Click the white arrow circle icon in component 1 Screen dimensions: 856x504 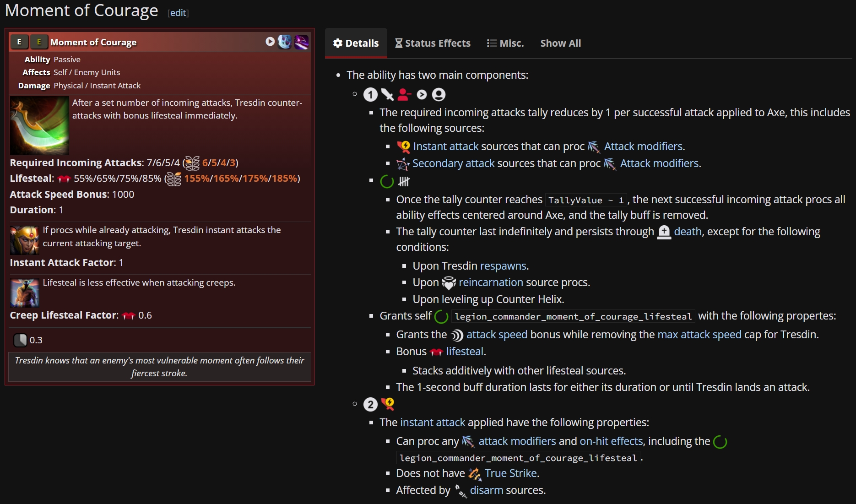pos(422,95)
